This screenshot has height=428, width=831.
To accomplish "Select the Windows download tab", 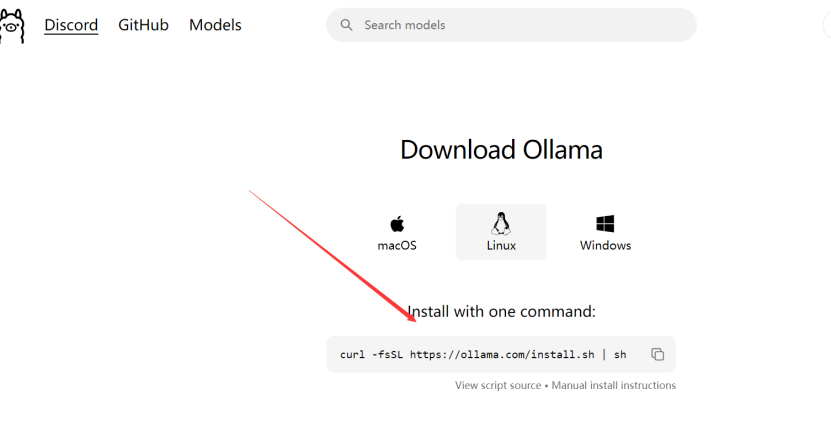I will point(605,233).
